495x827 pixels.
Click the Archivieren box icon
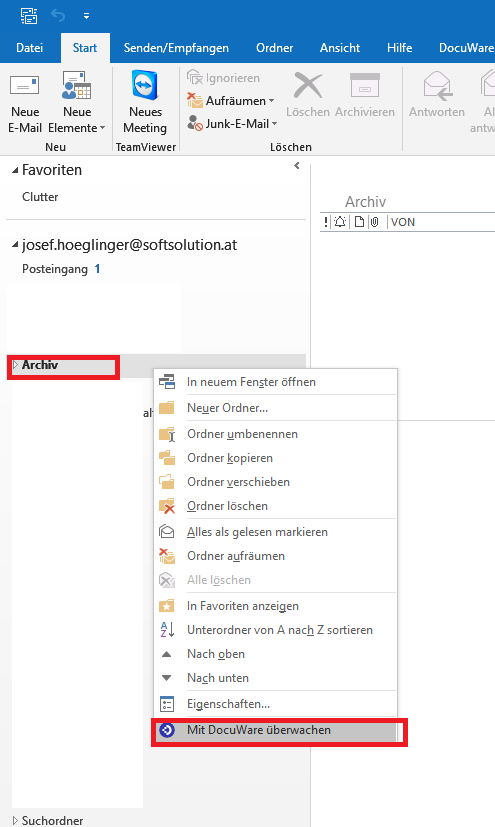[365, 86]
